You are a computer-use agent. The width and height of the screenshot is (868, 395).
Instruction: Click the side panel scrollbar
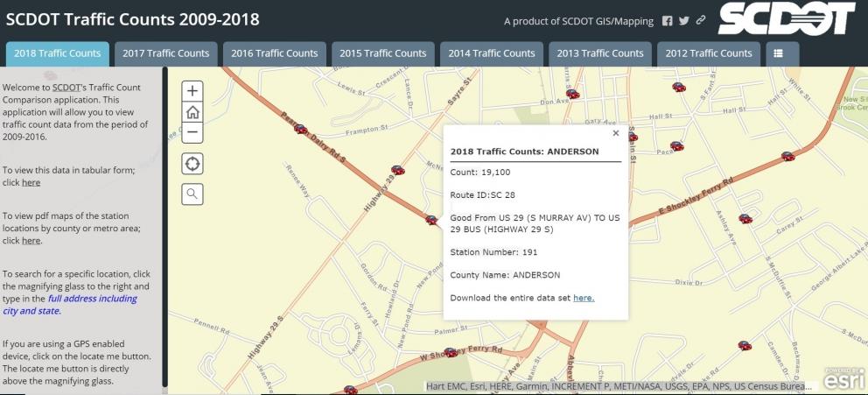164,228
